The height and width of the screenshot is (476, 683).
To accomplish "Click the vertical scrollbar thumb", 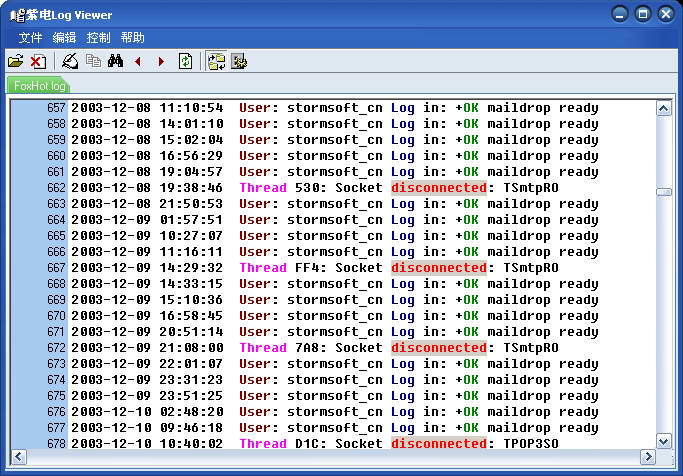I will [664, 192].
